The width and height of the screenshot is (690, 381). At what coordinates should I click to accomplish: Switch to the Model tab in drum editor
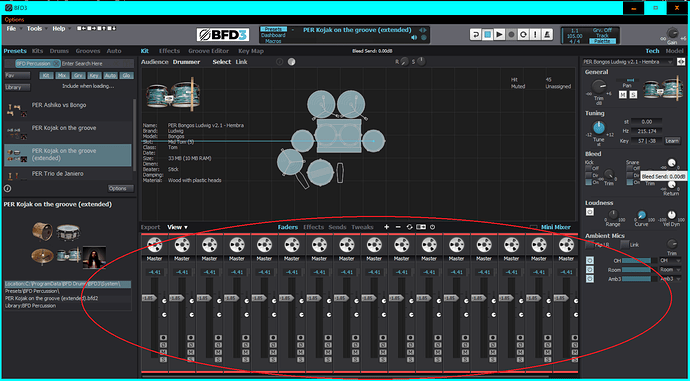[674, 51]
